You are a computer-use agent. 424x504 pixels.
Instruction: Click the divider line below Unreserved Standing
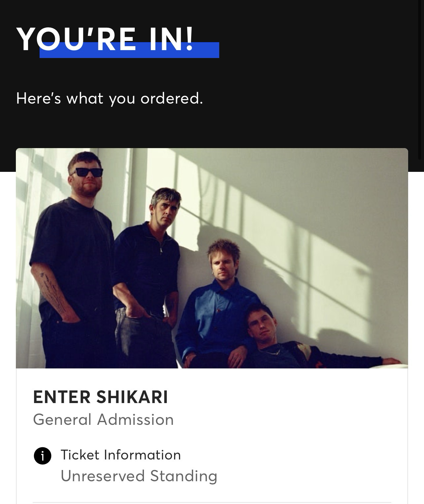(211, 503)
